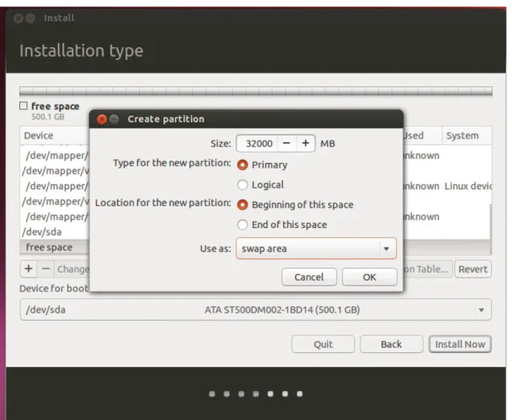This screenshot has height=420, width=513.
Task: Click Install Now
Action: pos(460,344)
